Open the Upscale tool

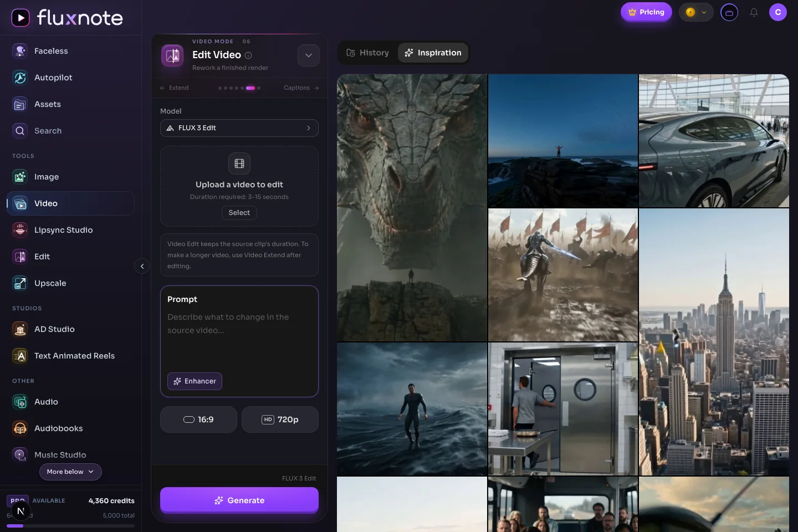70,283
